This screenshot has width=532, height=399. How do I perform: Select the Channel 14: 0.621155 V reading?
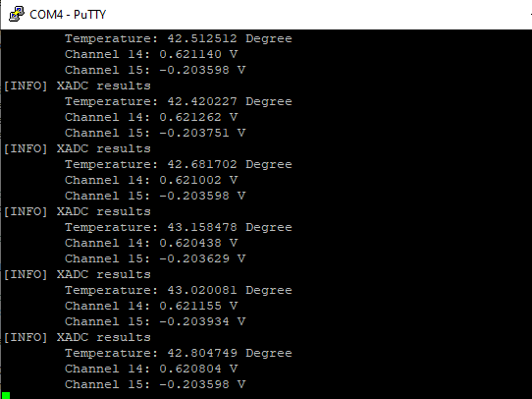coord(151,306)
